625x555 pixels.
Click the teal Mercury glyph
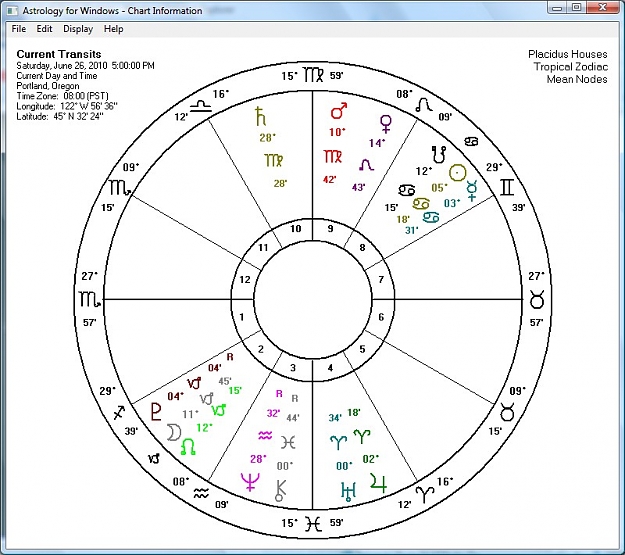[x=472, y=191]
